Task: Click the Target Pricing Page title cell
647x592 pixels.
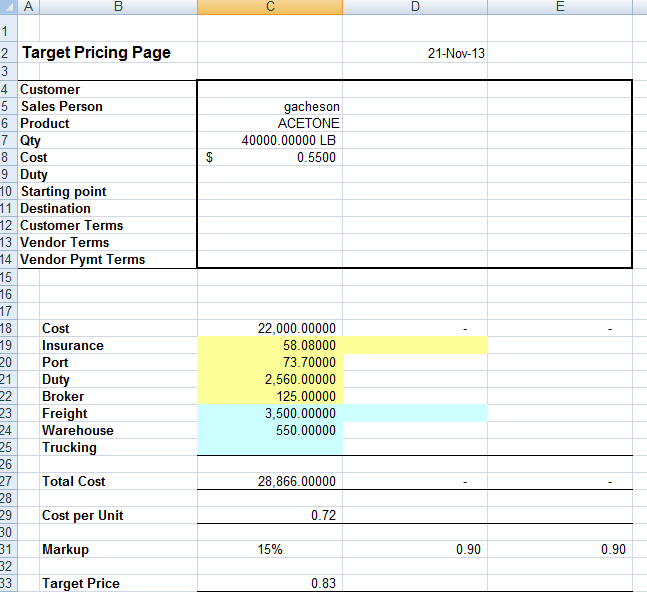Action: coord(97,53)
